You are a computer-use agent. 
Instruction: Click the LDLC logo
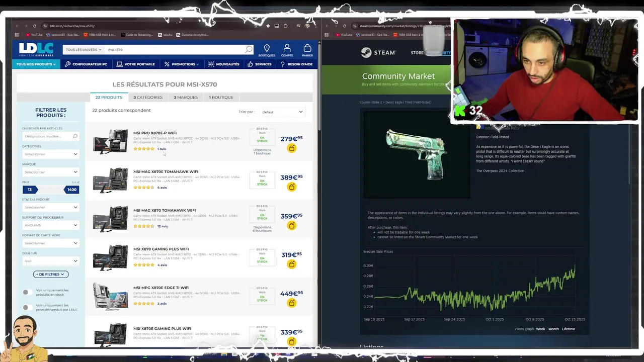click(36, 49)
